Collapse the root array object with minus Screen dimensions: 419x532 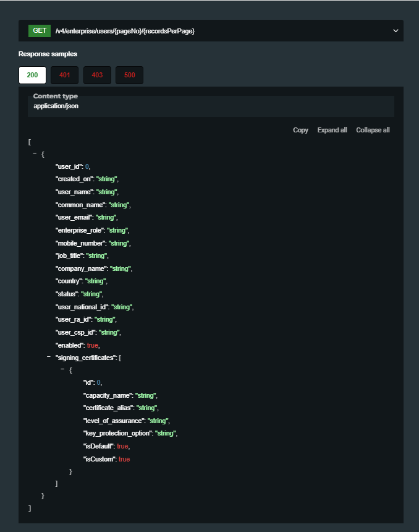35,153
